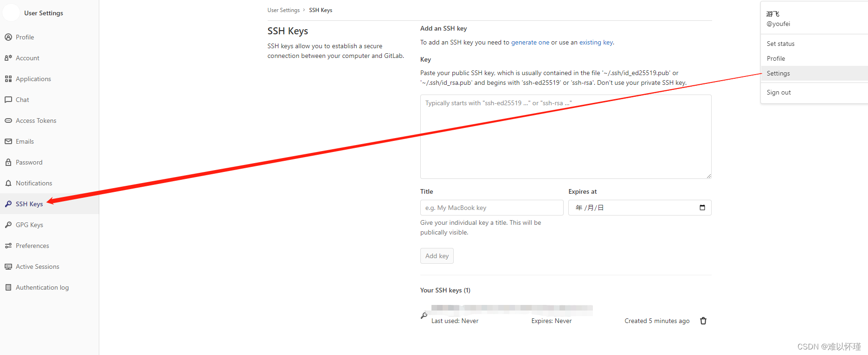Click the SSH Keys breadcrumb
The height and width of the screenshot is (355, 868).
coord(321,10)
